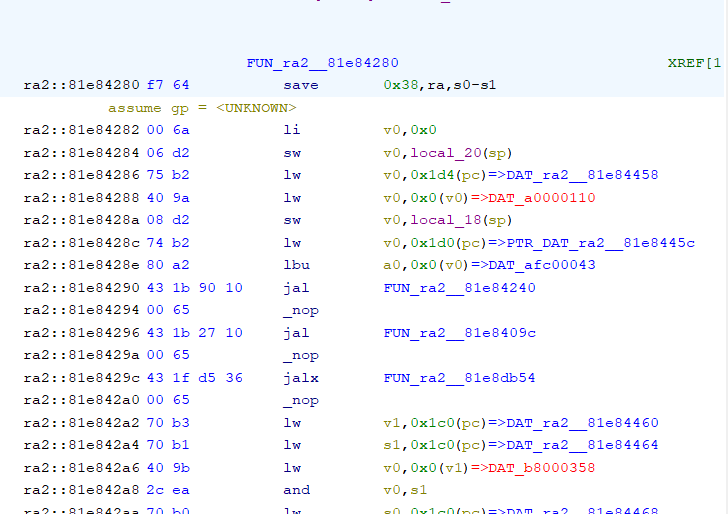Select address ra2::81e84282

[x=81, y=130]
